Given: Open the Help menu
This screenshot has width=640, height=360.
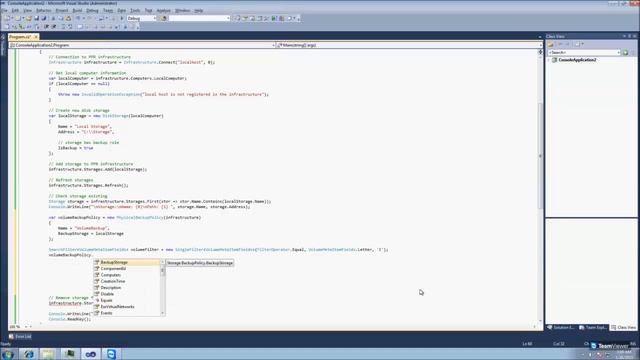Looking at the screenshot, I should [x=199, y=10].
